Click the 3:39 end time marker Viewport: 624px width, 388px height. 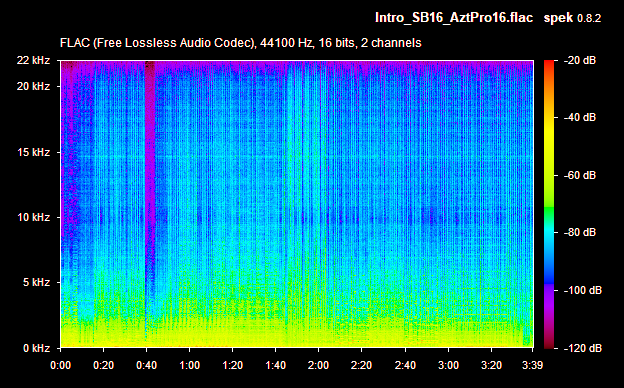click(532, 365)
